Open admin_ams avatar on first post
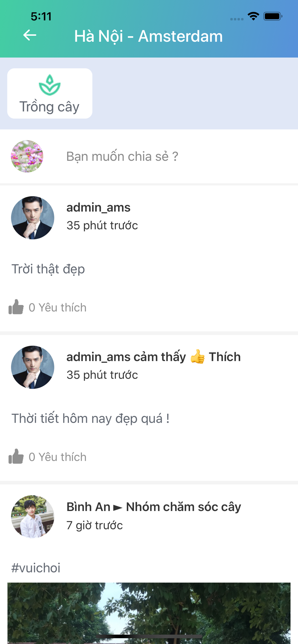Screen dimensions: 298x644 pos(33,218)
